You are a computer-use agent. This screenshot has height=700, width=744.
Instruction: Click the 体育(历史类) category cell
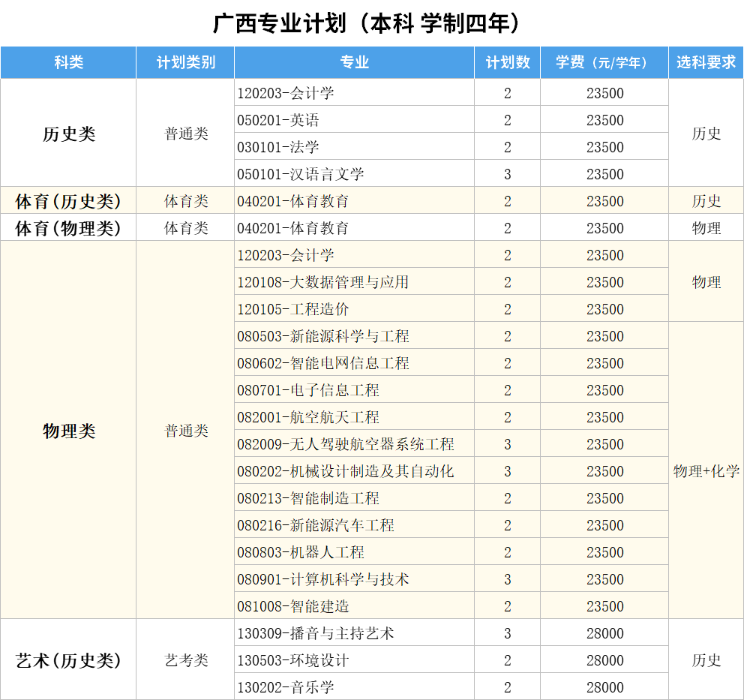[x=68, y=201]
